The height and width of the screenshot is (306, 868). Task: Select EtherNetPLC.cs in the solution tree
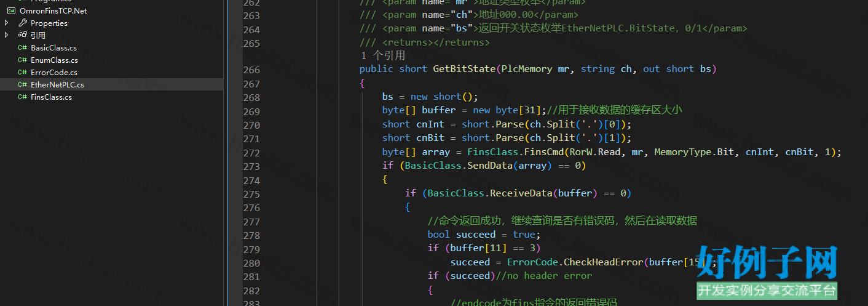tap(57, 84)
